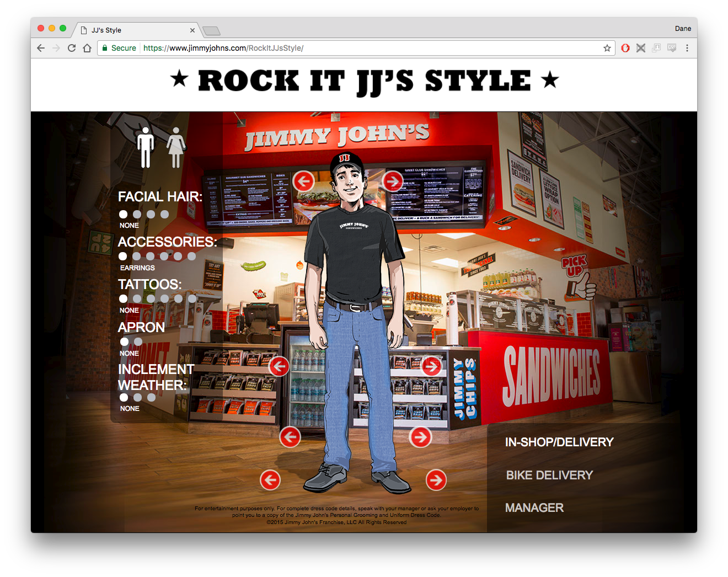This screenshot has height=577, width=728.
Task: Click the FACIAL HAIR heading
Action: 160,196
